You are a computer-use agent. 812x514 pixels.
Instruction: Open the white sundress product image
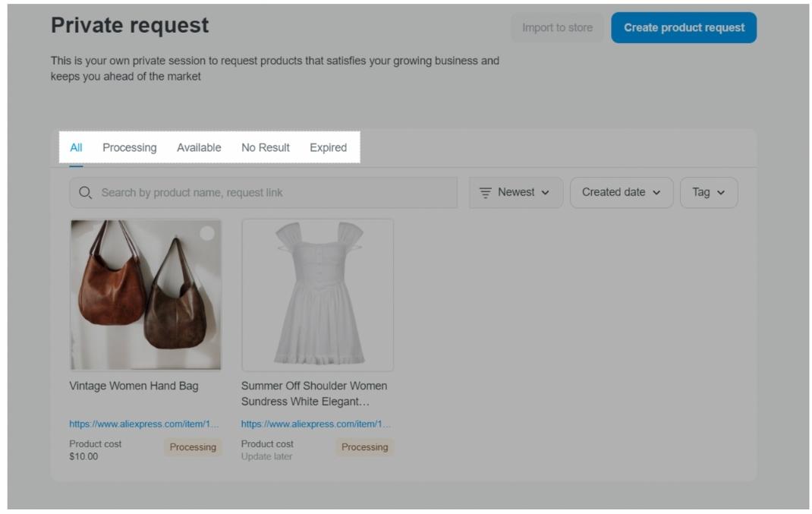(317, 295)
